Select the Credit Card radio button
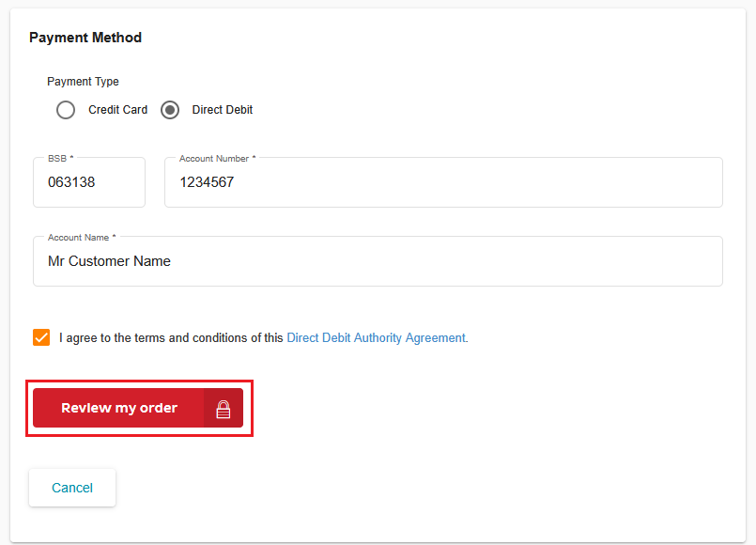 [66, 110]
